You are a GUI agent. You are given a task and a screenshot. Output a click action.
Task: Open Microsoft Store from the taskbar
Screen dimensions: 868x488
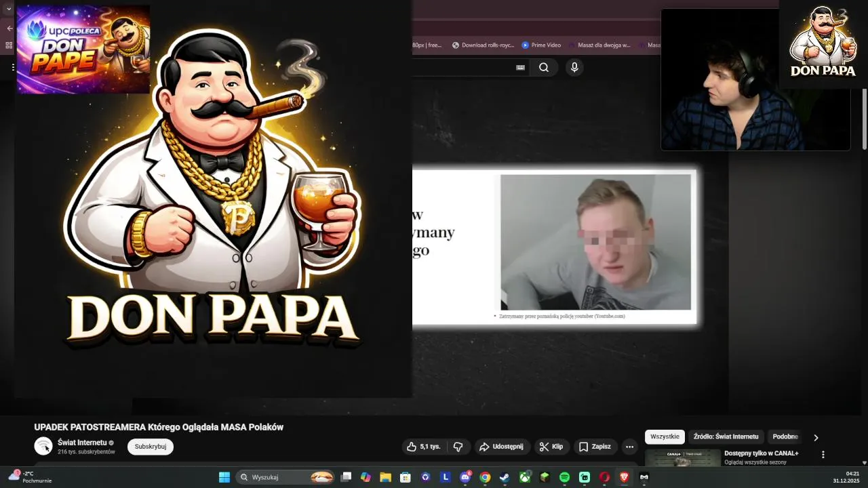[406, 477]
